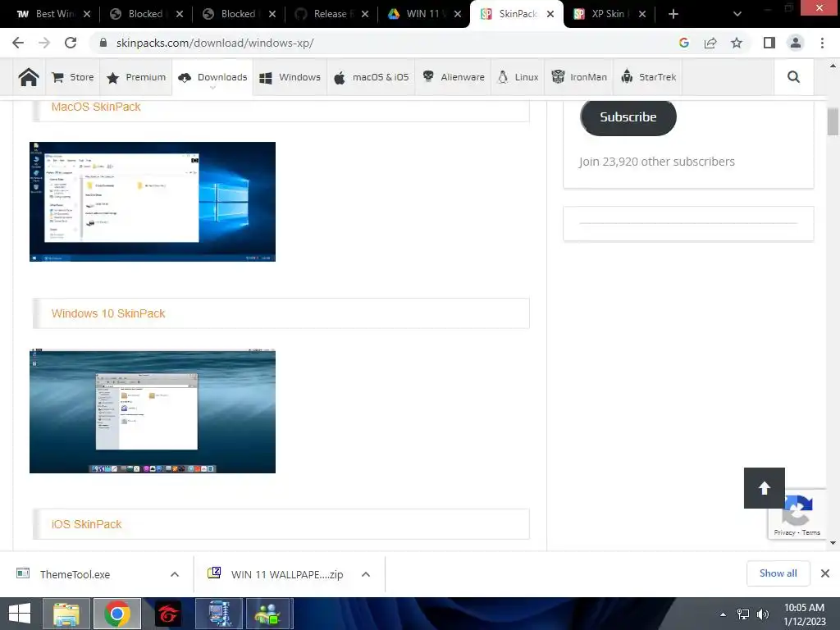Open the Windows 10 SkinPack link
This screenshot has width=840, height=630.
pos(108,313)
